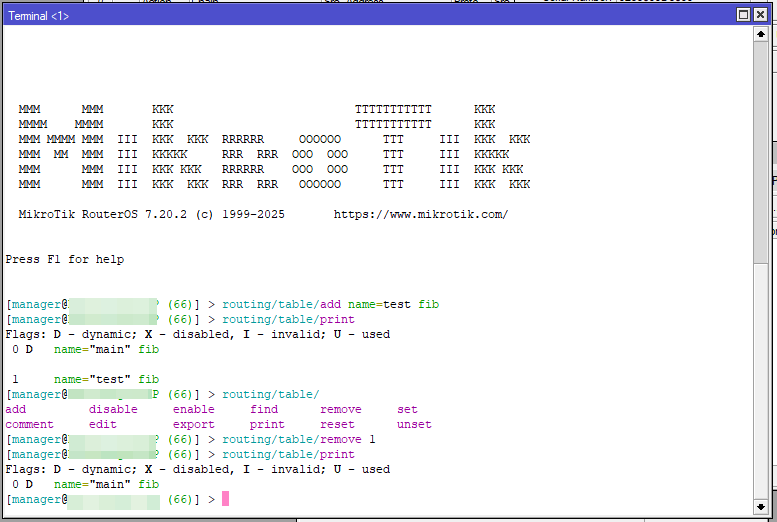Image resolution: width=777 pixels, height=522 pixels.
Task: Click the magenta 'remove' command suggestion
Action: 341,409
